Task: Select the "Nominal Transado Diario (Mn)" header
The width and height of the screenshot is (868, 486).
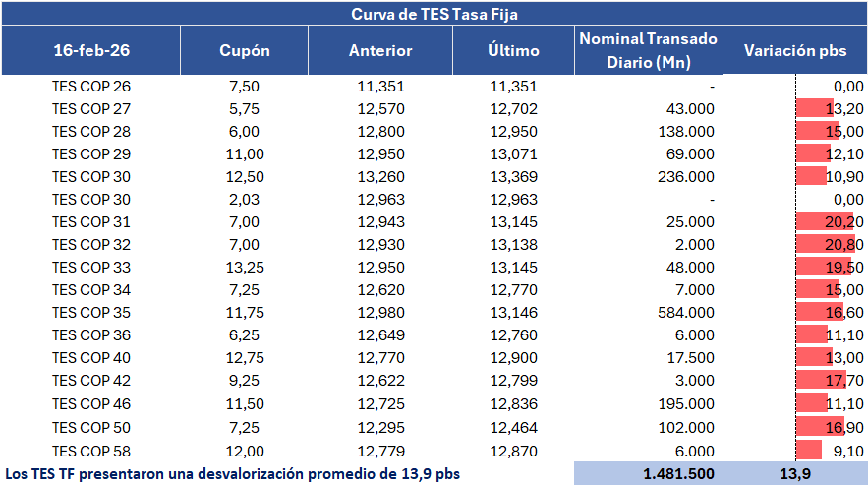Action: coord(648,50)
